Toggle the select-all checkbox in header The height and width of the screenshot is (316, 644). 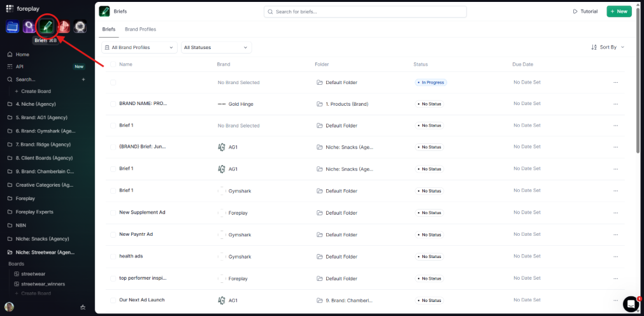pos(113,64)
